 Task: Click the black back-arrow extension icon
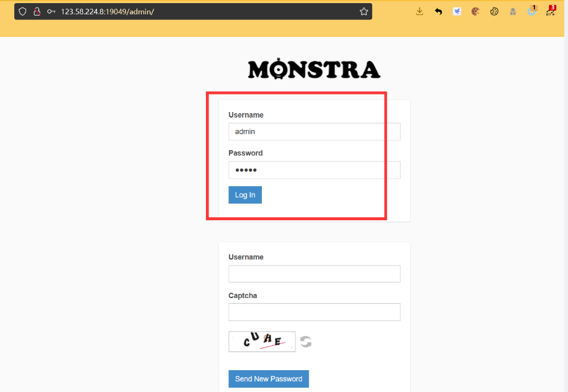pyautogui.click(x=439, y=12)
